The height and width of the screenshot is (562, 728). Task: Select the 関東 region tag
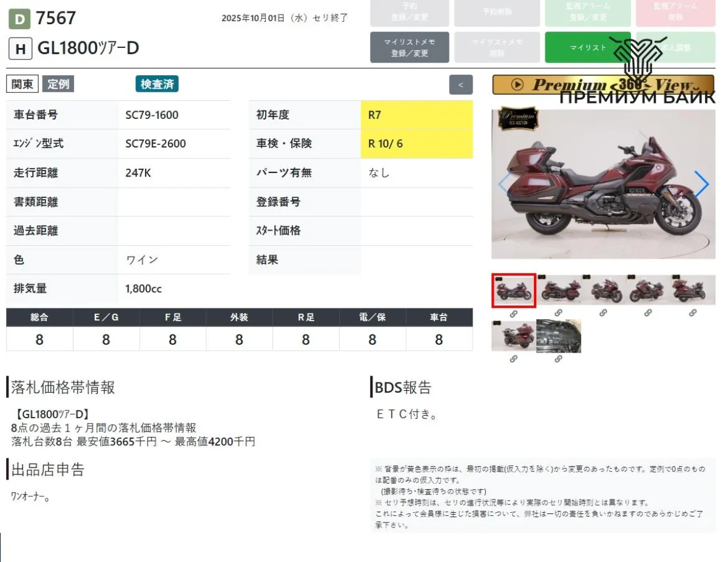click(x=22, y=84)
